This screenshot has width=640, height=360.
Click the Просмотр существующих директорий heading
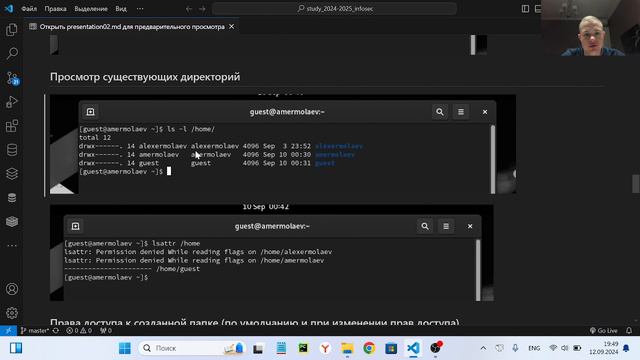coord(145,77)
